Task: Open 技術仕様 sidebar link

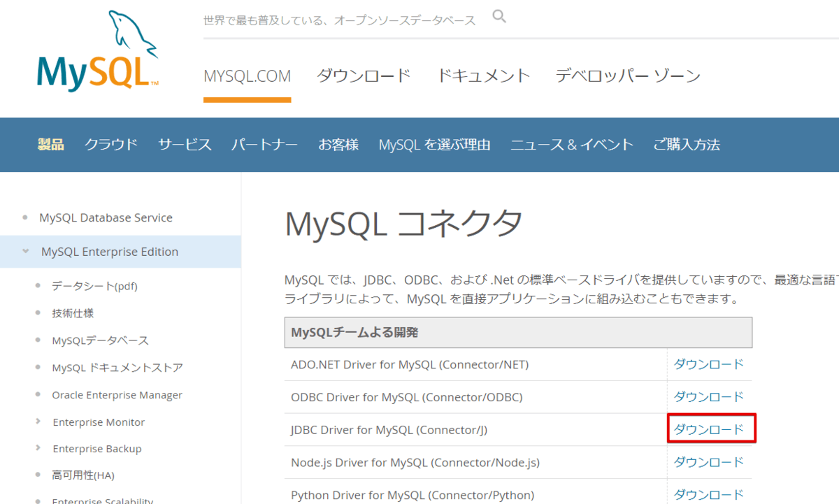Action: (73, 313)
